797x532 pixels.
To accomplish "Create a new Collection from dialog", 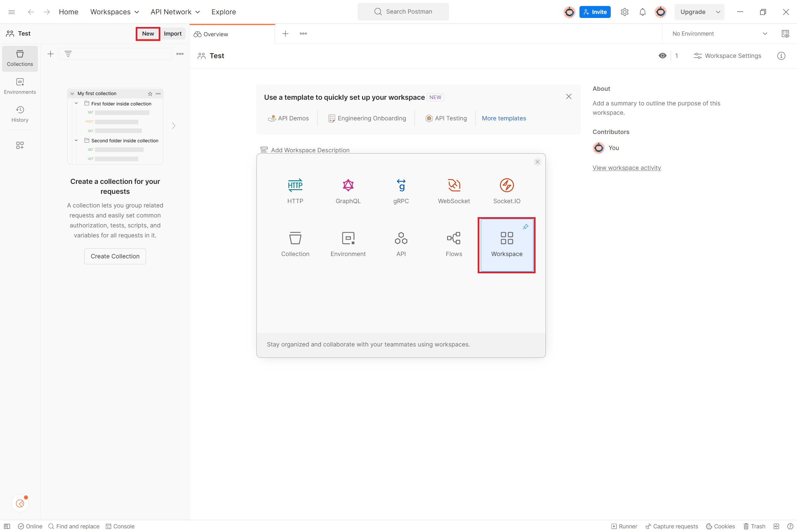I will pyautogui.click(x=295, y=244).
